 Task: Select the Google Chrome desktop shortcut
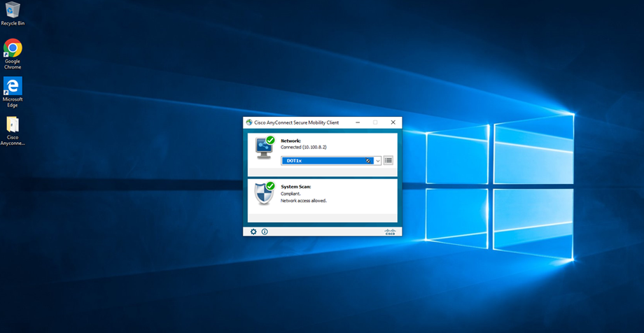pyautogui.click(x=13, y=54)
